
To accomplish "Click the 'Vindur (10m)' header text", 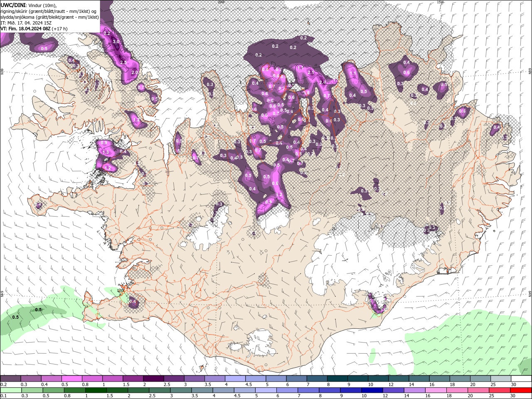I will [x=42, y=5].
